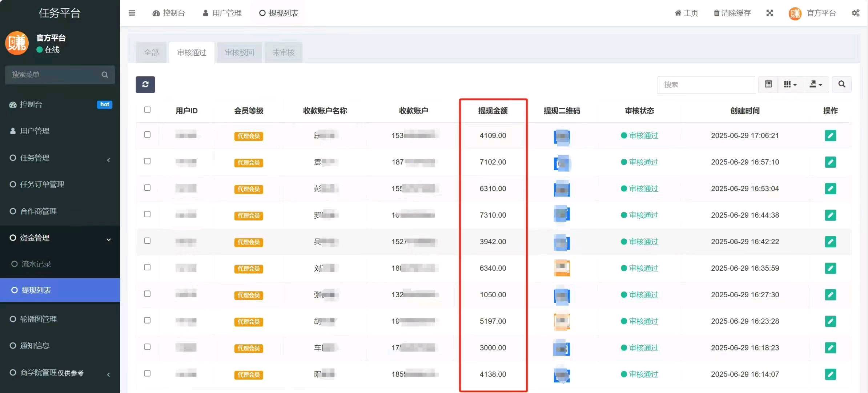Click the sidebar menu search magnifier icon
Image resolution: width=868 pixels, height=393 pixels.
105,75
